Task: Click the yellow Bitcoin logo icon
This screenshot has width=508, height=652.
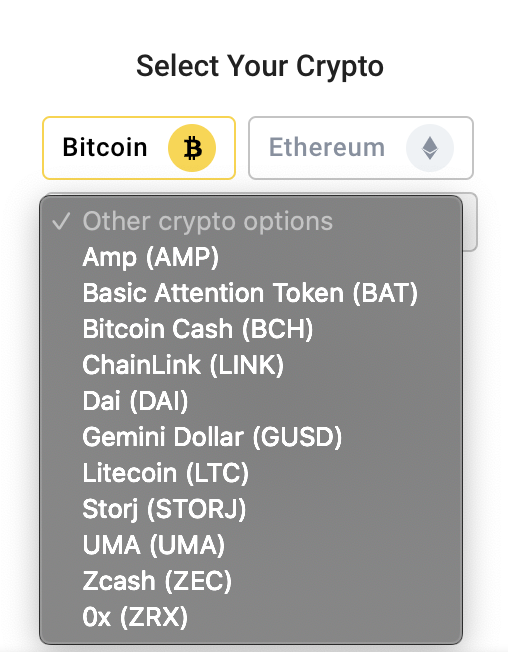Action: pyautogui.click(x=192, y=148)
